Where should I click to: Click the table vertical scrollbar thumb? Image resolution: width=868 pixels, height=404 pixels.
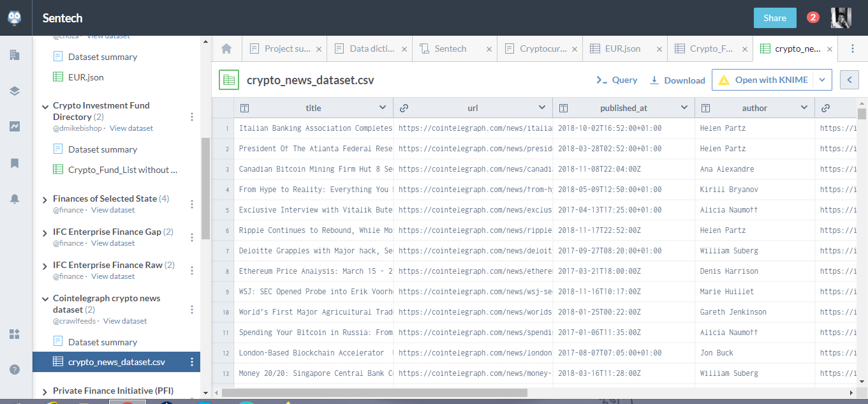pyautogui.click(x=862, y=114)
